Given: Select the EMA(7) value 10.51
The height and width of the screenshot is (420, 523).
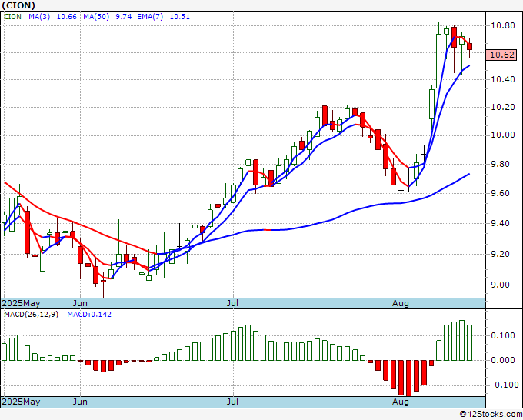Looking at the screenshot, I should pos(180,17).
